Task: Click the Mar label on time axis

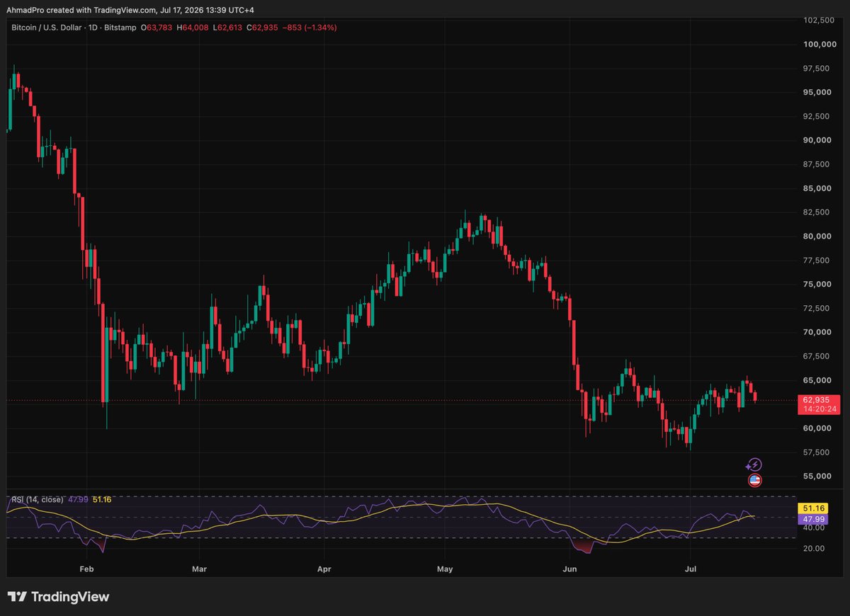Action: [x=200, y=569]
